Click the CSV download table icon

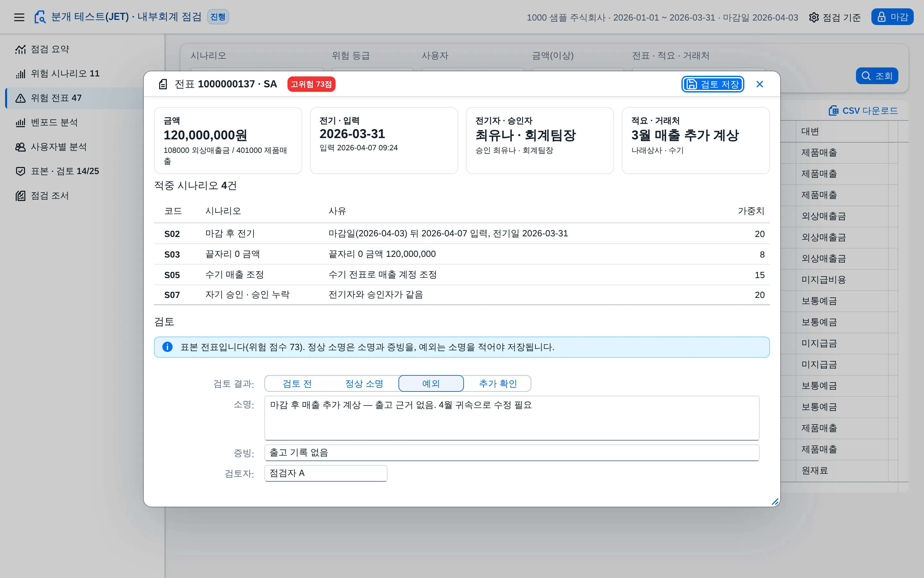(x=834, y=111)
